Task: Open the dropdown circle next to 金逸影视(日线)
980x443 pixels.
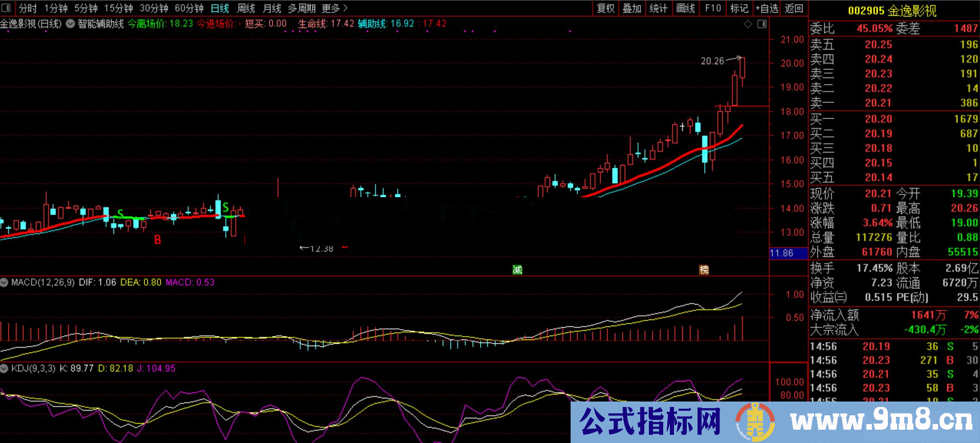Action: 70,24
